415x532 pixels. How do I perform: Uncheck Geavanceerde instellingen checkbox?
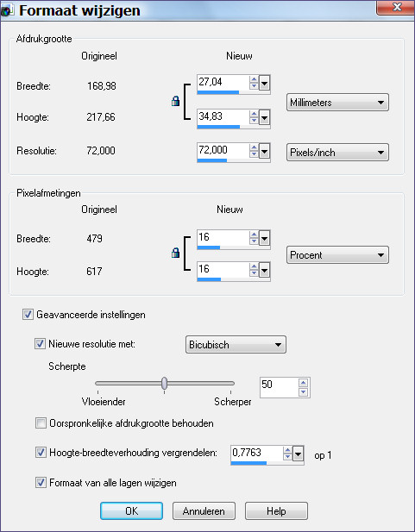28,314
